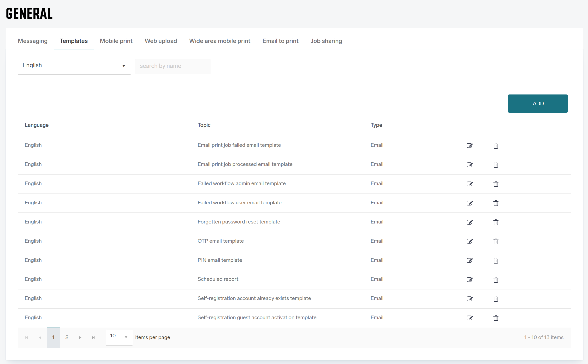Switch to the Messaging tab
This screenshot has width=588, height=364.
[32, 41]
